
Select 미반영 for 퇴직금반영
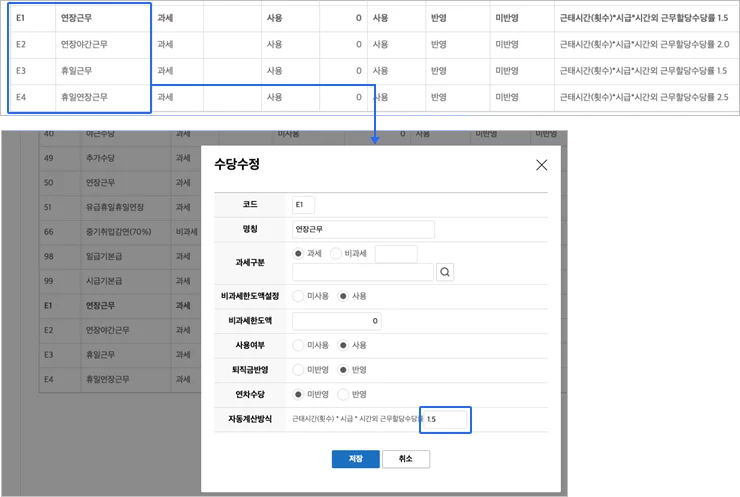point(299,369)
